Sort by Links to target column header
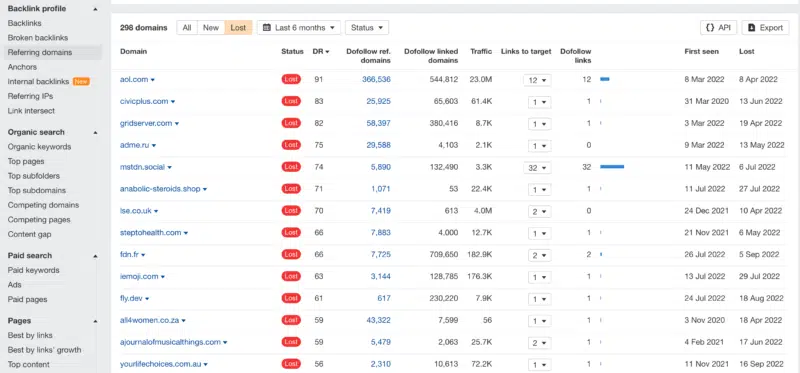800x373 pixels. [x=526, y=52]
